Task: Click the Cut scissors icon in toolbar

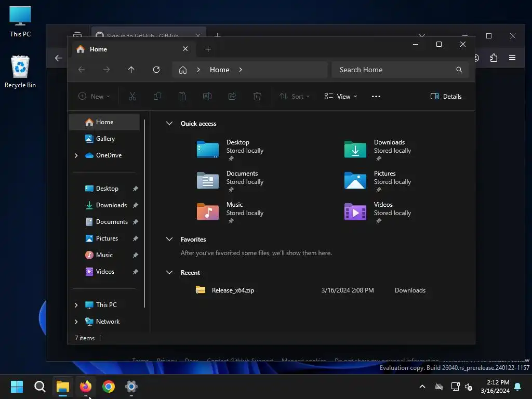Action: coord(132,96)
